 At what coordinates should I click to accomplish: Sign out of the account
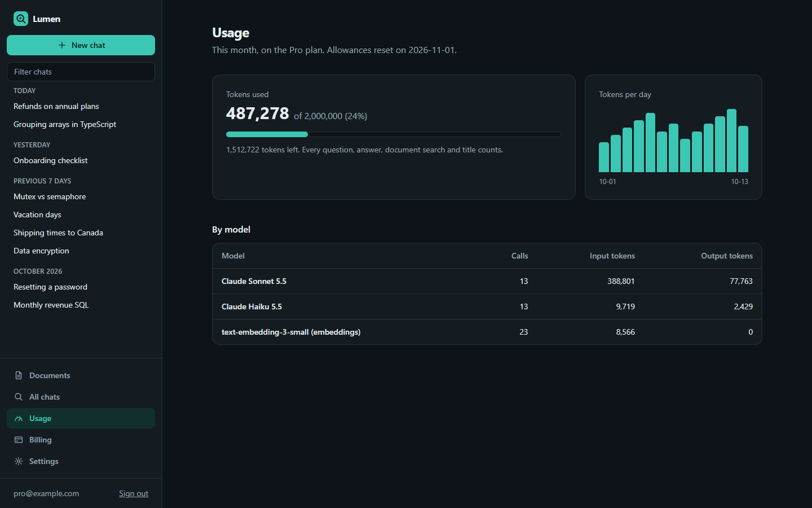[134, 493]
